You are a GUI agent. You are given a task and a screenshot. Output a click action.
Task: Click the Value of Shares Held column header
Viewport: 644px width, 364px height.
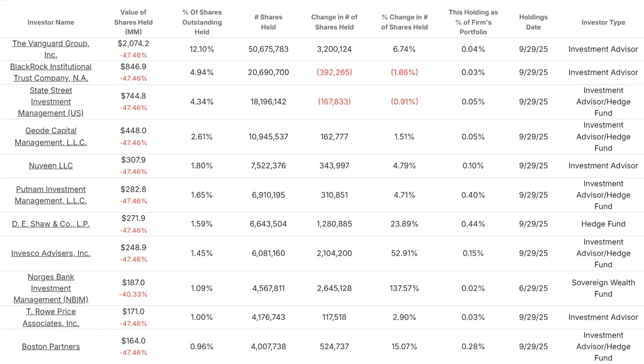(x=134, y=22)
